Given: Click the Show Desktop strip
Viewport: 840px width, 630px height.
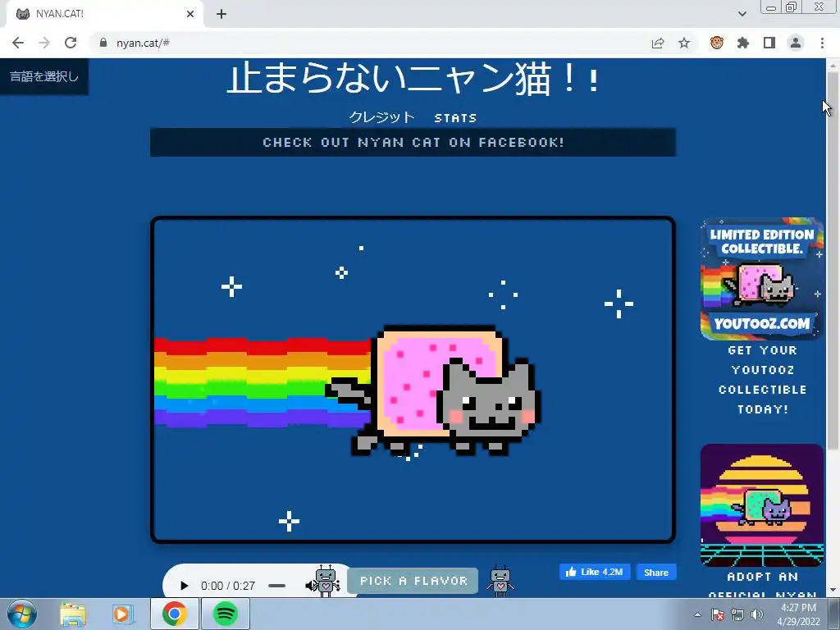Looking at the screenshot, I should tap(834, 614).
